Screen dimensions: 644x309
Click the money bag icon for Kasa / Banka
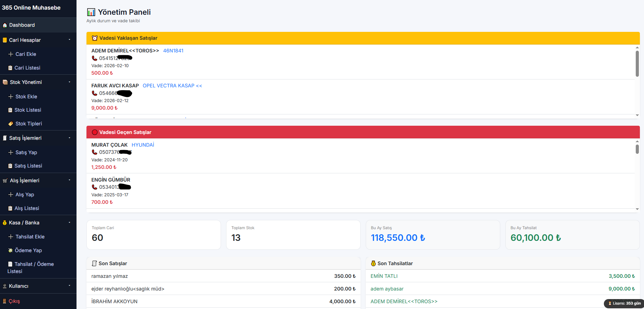tap(5, 223)
